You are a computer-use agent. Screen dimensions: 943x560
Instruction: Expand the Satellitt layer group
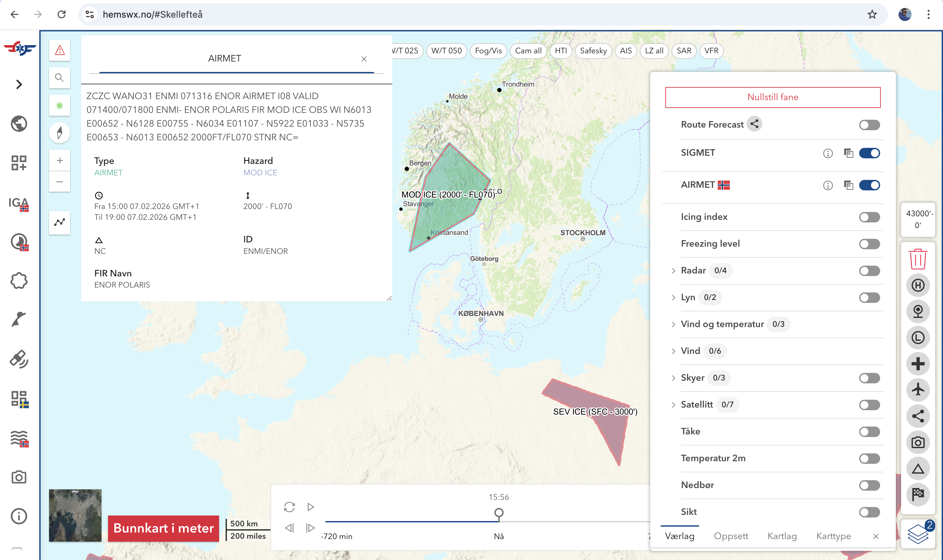[x=673, y=405]
